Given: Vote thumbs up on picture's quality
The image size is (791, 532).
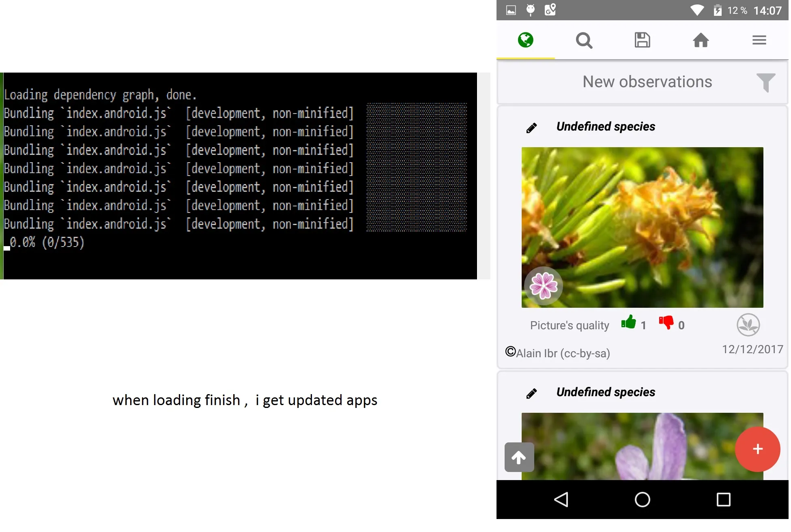Looking at the screenshot, I should [628, 323].
